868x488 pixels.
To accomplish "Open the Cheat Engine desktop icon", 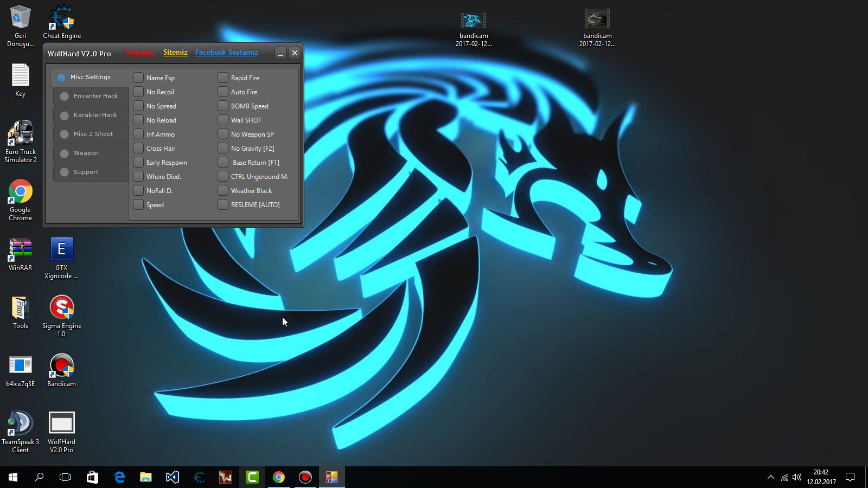I will (62, 22).
